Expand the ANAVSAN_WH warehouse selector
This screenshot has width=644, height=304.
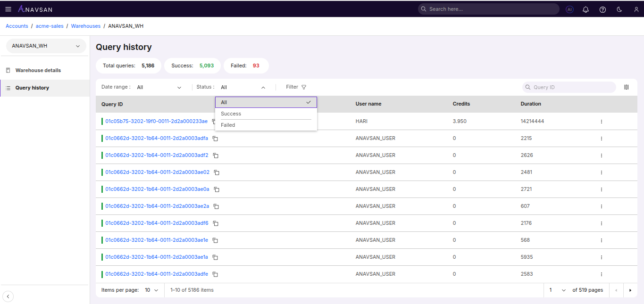[46, 46]
